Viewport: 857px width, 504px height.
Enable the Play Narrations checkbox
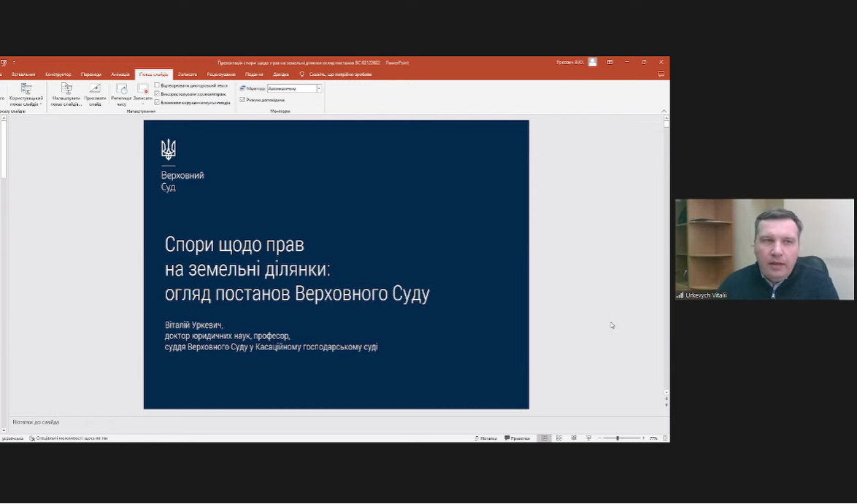[x=157, y=85]
